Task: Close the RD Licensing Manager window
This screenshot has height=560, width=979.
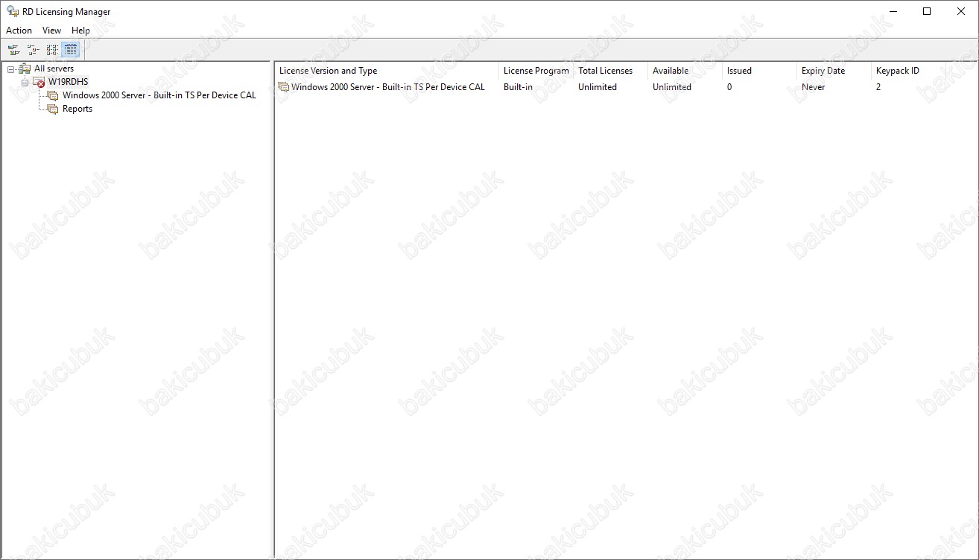Action: point(961,11)
